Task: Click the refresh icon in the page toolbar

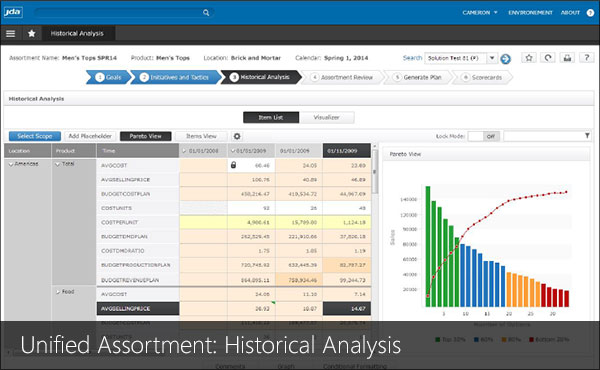Action: [x=548, y=58]
